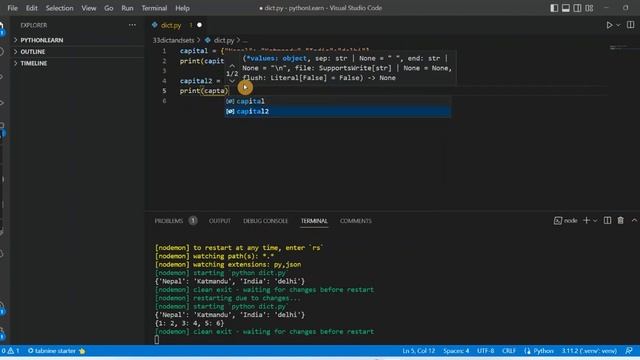This screenshot has width=640, height=360.
Task: Change encoding via UTF-8 status
Action: [x=485, y=351]
